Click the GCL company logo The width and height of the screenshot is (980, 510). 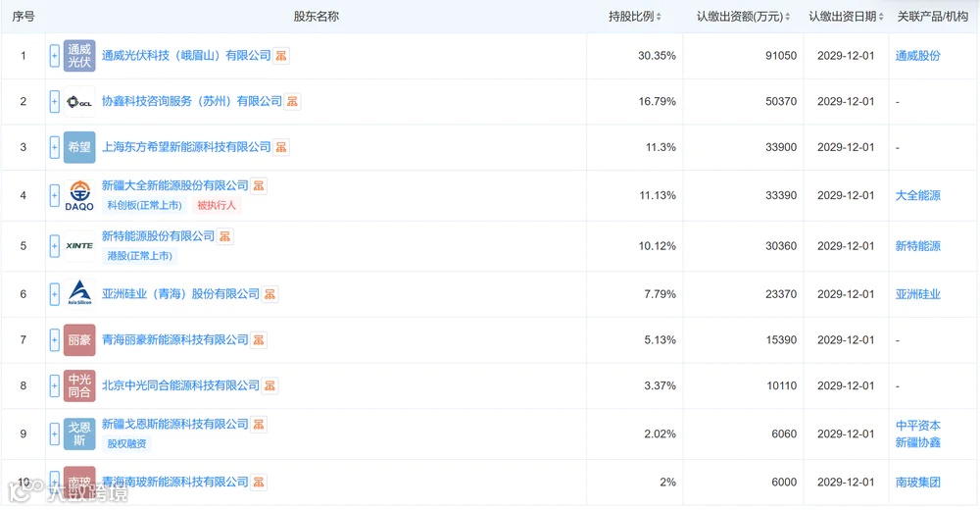pos(79,101)
